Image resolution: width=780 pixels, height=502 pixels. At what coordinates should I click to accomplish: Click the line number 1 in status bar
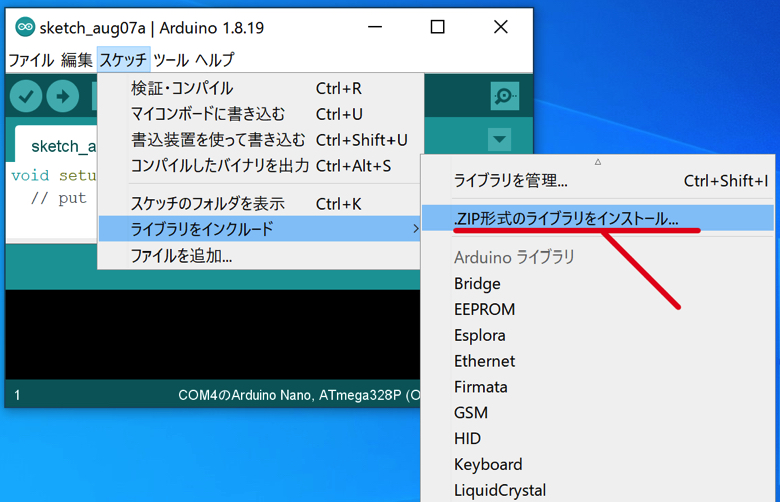(17, 395)
